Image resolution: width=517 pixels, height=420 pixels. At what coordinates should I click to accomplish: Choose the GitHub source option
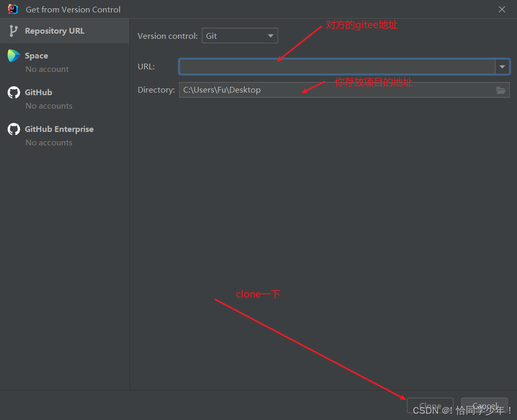click(x=65, y=99)
